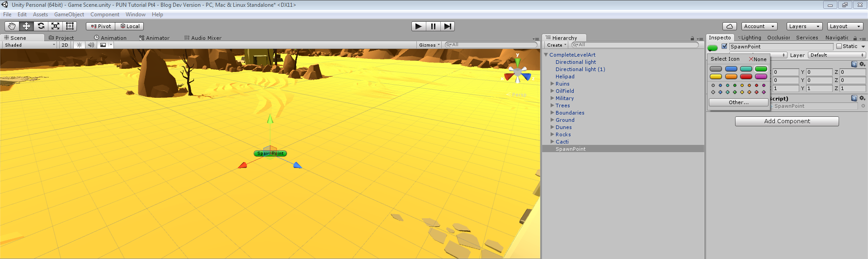Toggle 2D scene view mode

point(65,45)
